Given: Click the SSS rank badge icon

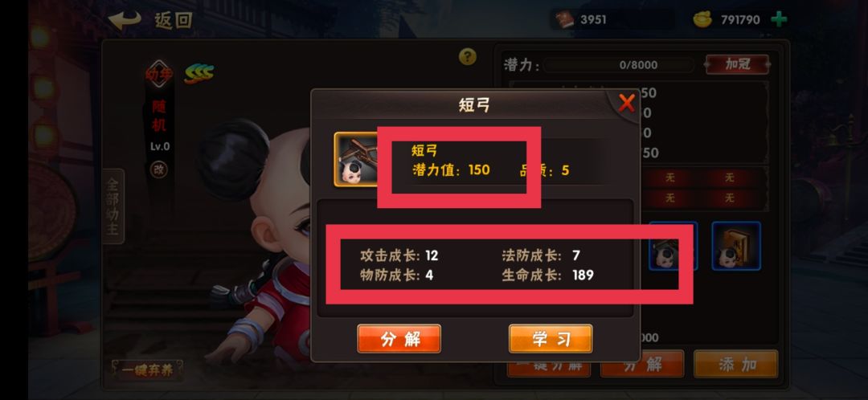Looking at the screenshot, I should [x=199, y=73].
